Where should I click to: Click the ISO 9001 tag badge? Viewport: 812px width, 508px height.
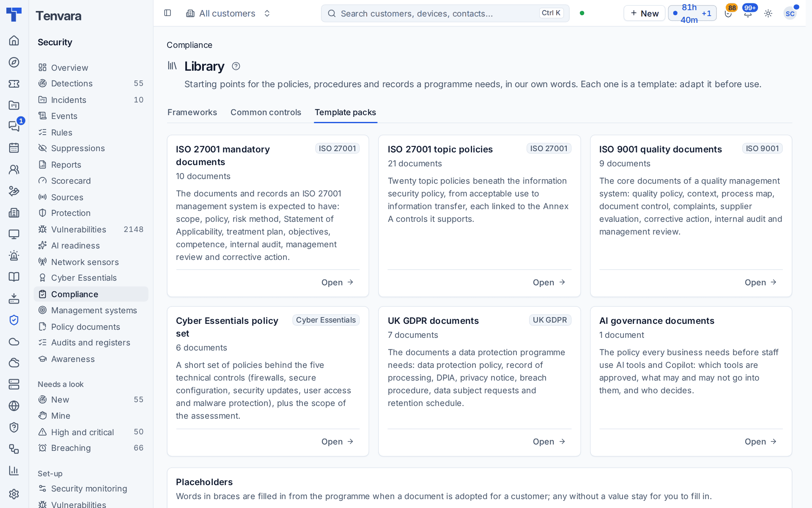762,149
